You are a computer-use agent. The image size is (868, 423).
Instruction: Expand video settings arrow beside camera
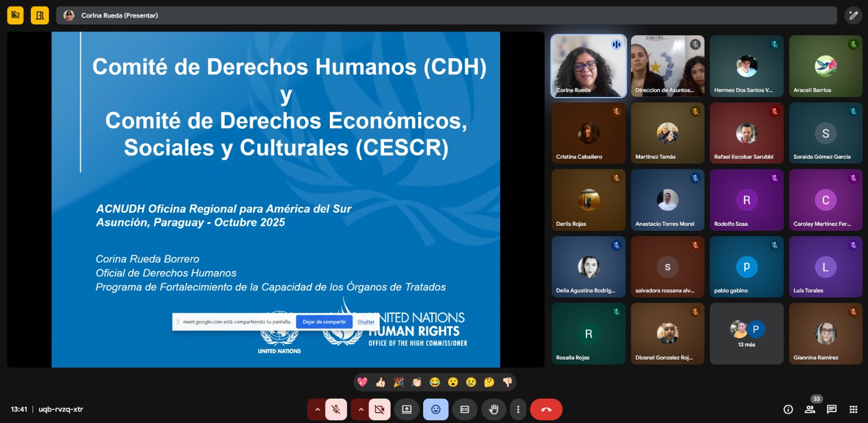pyautogui.click(x=361, y=409)
